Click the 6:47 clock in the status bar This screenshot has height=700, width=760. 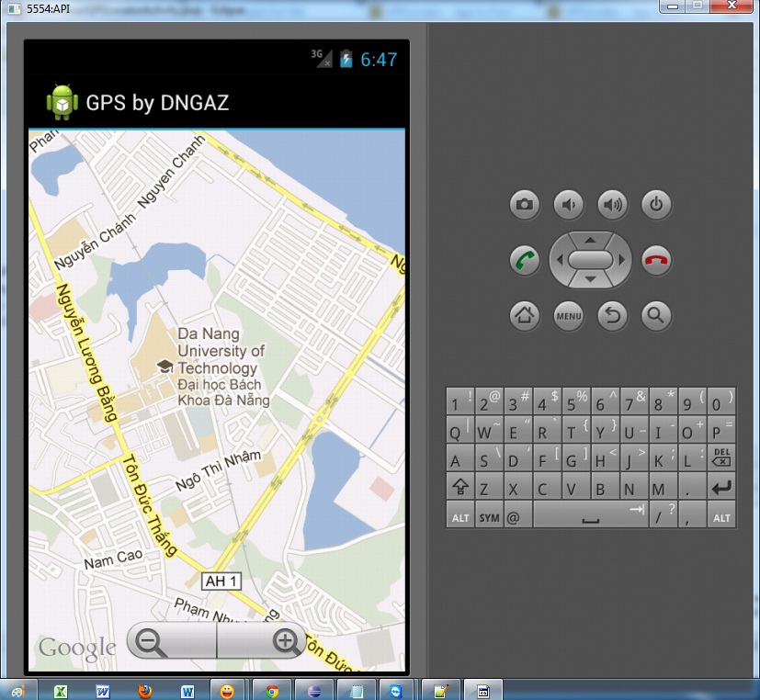379,60
